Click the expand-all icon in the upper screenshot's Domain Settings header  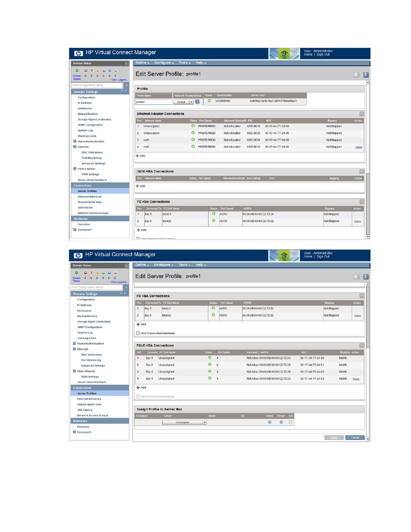coord(122,92)
